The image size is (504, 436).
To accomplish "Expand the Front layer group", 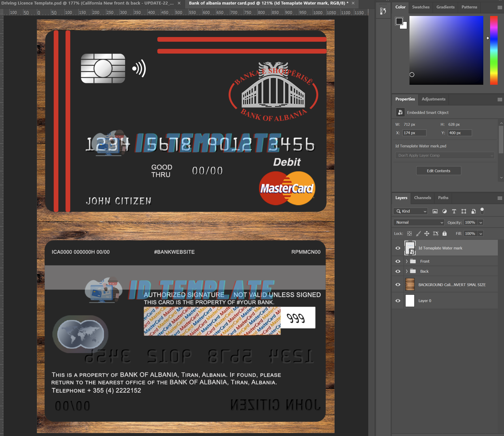I will (407, 261).
